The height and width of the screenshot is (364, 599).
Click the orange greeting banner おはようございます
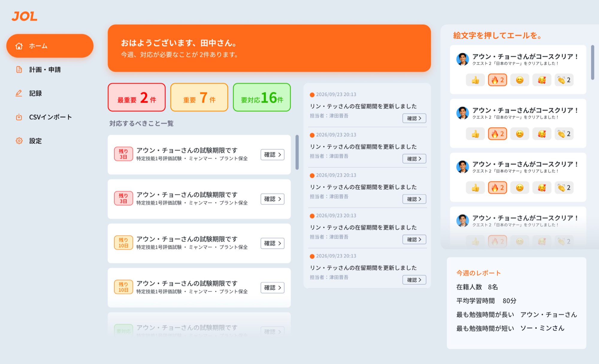tap(269, 48)
